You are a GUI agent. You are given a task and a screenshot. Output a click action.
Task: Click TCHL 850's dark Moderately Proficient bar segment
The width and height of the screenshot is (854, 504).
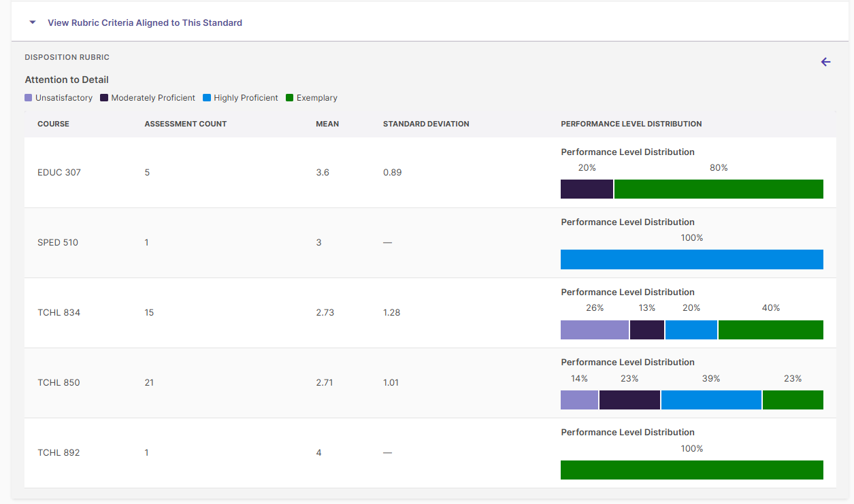tap(629, 400)
